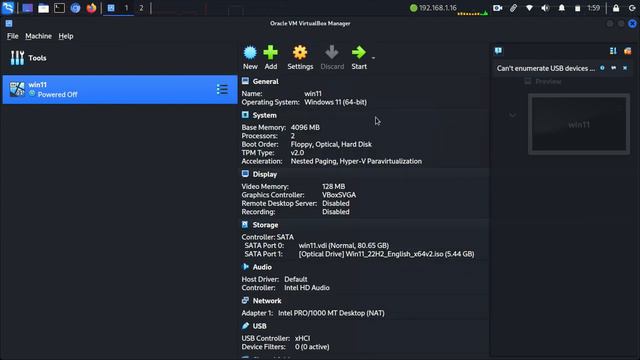The image size is (640, 360).
Task: Open the Network section header
Action: click(267, 300)
